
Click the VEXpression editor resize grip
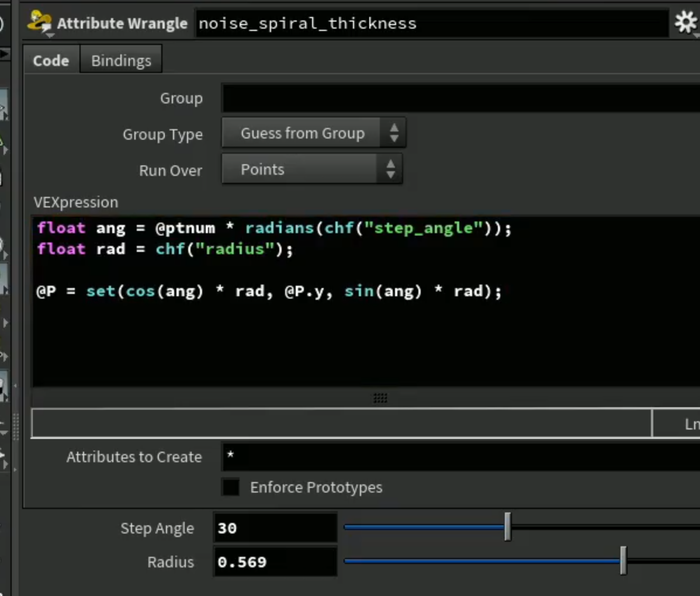point(380,398)
